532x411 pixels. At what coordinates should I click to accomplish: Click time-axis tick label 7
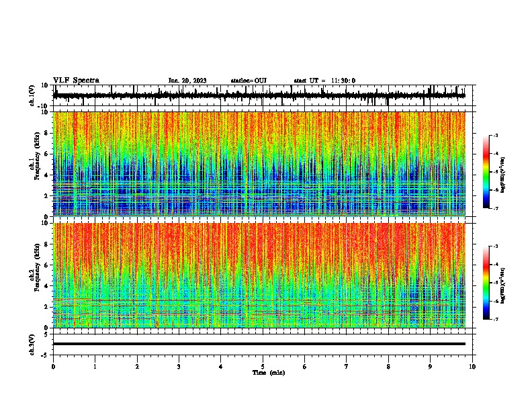tap(347, 367)
